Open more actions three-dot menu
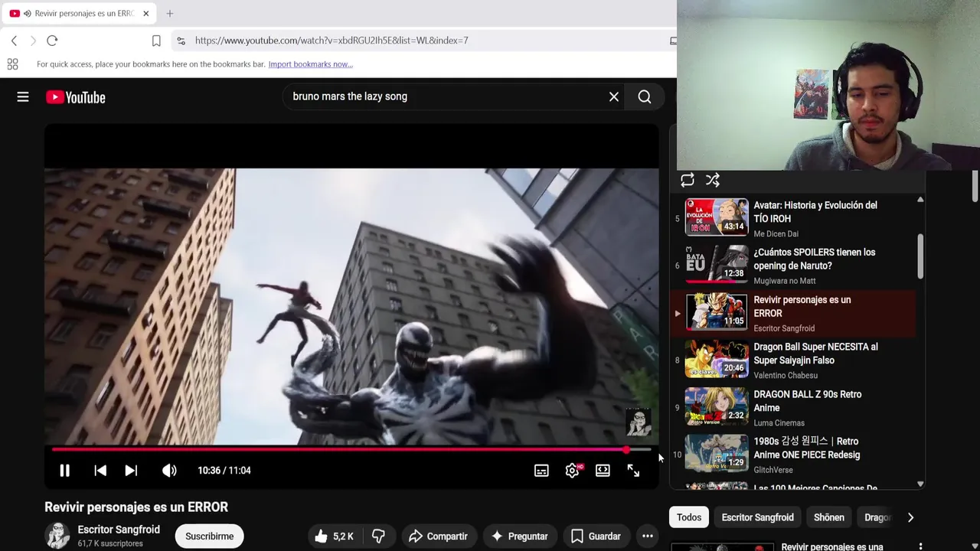 pyautogui.click(x=648, y=536)
